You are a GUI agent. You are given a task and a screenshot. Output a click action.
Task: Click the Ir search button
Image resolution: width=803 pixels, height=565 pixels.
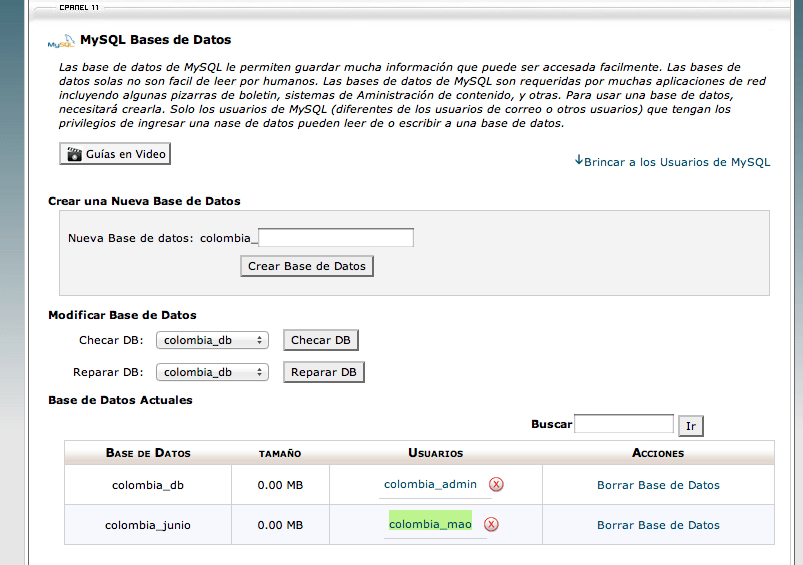click(691, 426)
